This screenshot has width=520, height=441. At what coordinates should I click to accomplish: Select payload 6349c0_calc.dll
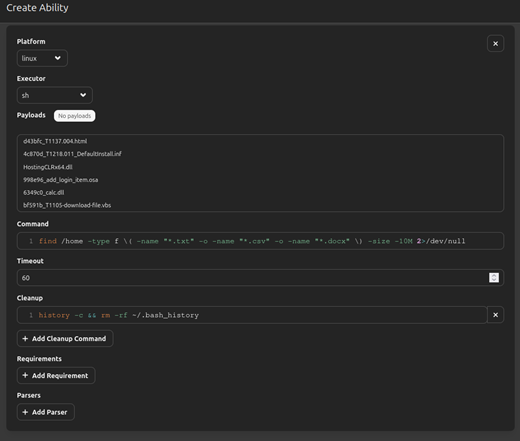[44, 193]
